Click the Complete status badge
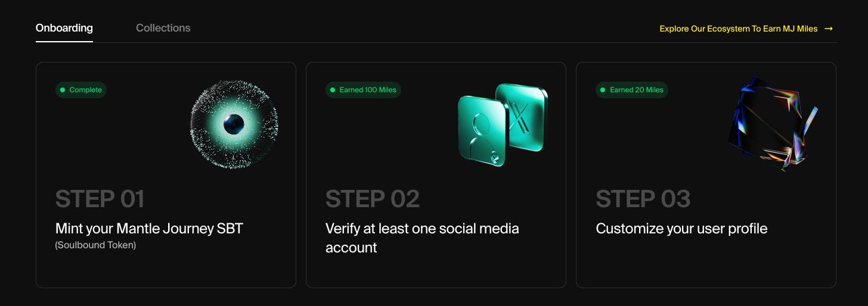The width and height of the screenshot is (868, 306). (x=81, y=90)
